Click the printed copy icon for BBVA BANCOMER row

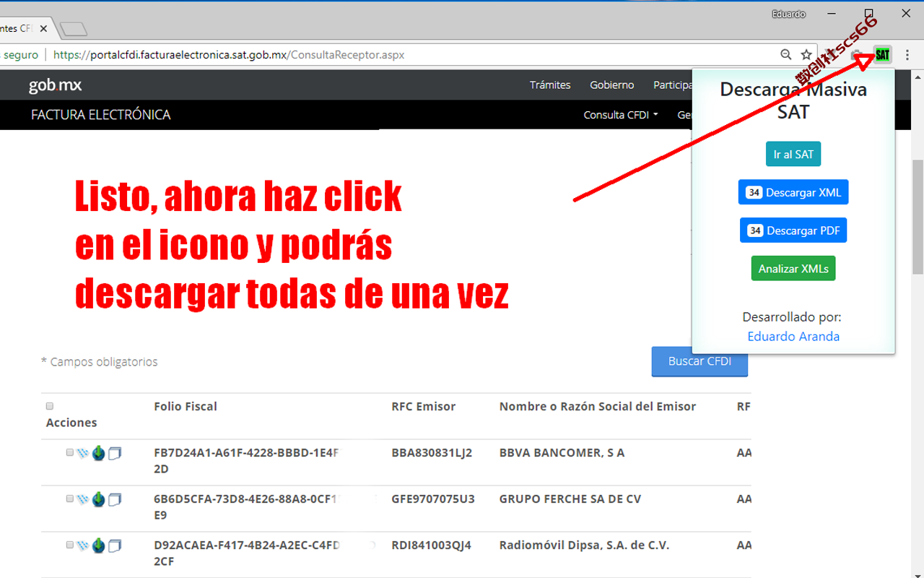(x=115, y=454)
